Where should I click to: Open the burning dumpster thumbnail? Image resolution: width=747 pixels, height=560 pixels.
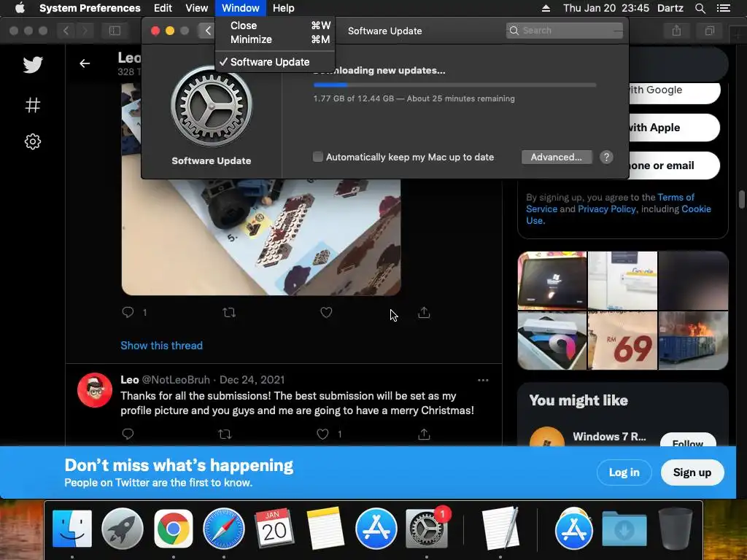point(693,341)
